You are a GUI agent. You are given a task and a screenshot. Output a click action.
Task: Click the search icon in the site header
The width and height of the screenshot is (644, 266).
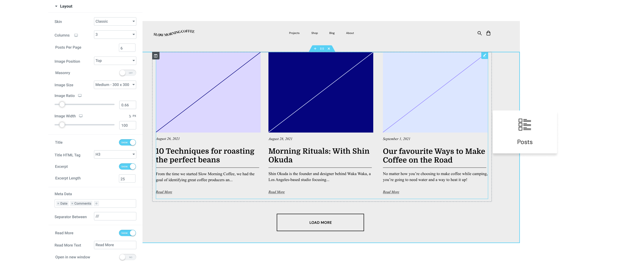pyautogui.click(x=479, y=33)
